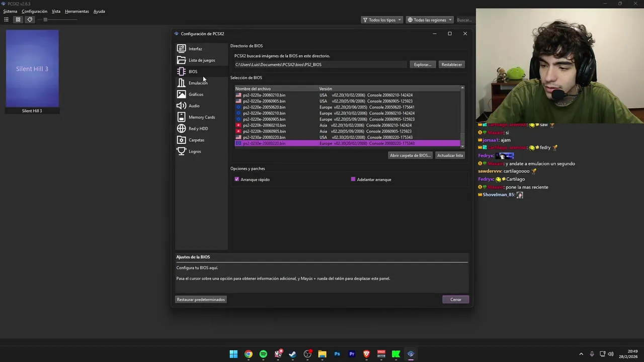
Task: Open Google Chrome from the taskbar
Action: tap(249, 354)
